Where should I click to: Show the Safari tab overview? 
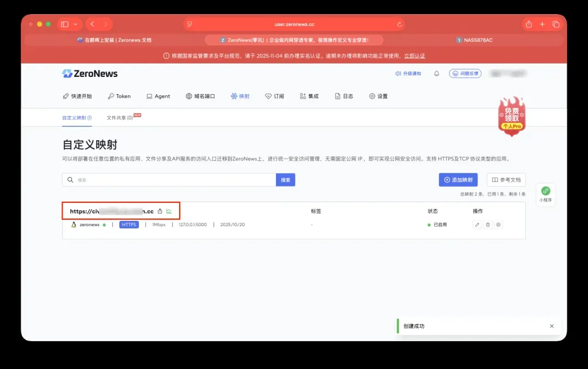[x=556, y=25]
